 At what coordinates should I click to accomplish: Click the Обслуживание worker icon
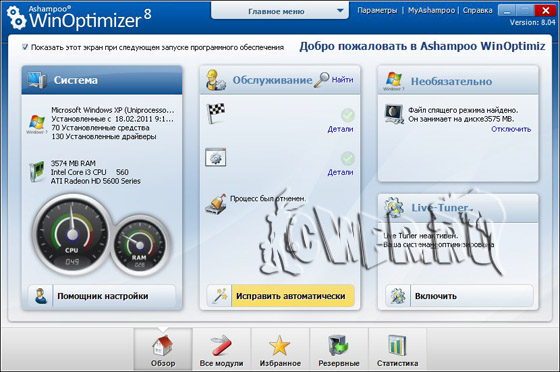[215, 80]
